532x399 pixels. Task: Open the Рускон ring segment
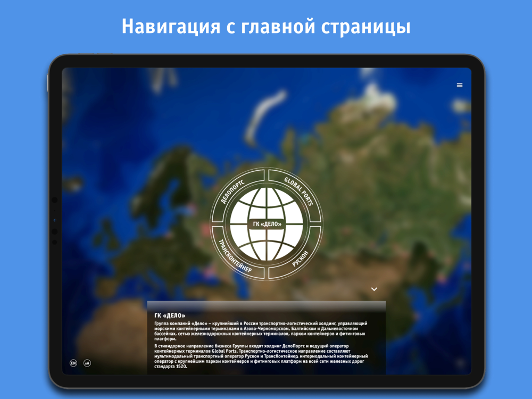tap(299, 256)
